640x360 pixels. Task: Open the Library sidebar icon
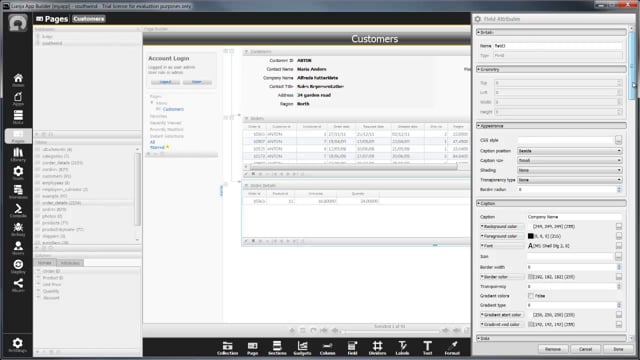pyautogui.click(x=18, y=155)
